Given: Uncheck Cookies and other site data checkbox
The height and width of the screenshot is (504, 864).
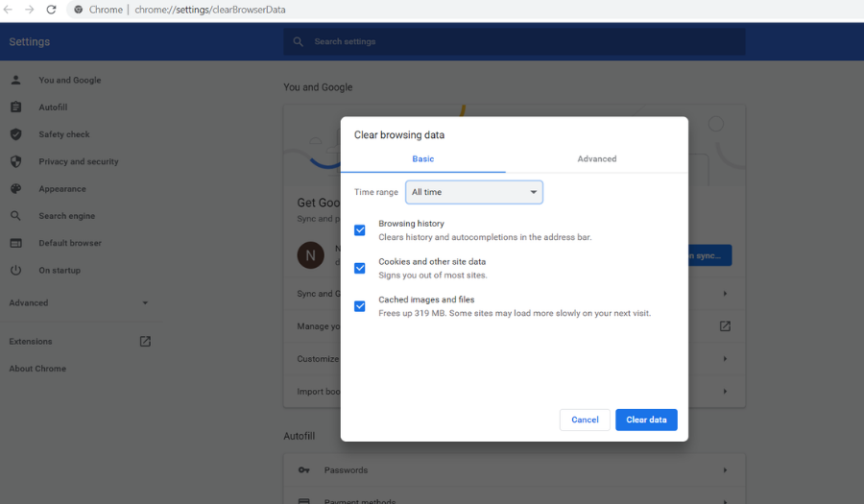Looking at the screenshot, I should tap(360, 268).
